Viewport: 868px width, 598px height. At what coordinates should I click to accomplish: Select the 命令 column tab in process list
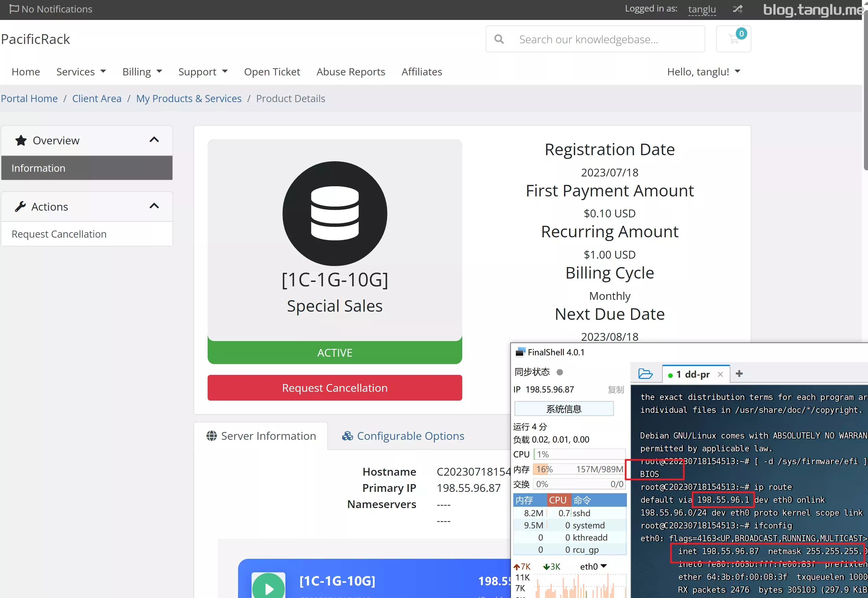[x=598, y=500]
